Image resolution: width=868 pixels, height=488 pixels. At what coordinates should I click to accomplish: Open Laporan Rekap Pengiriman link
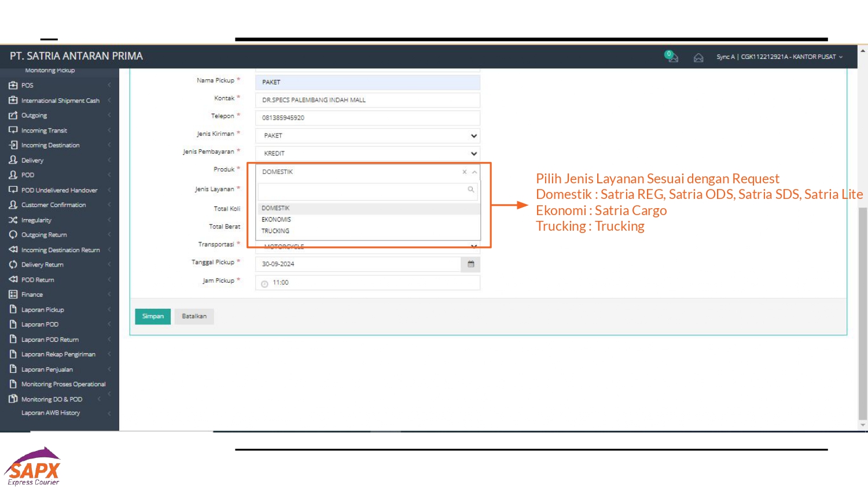point(58,354)
